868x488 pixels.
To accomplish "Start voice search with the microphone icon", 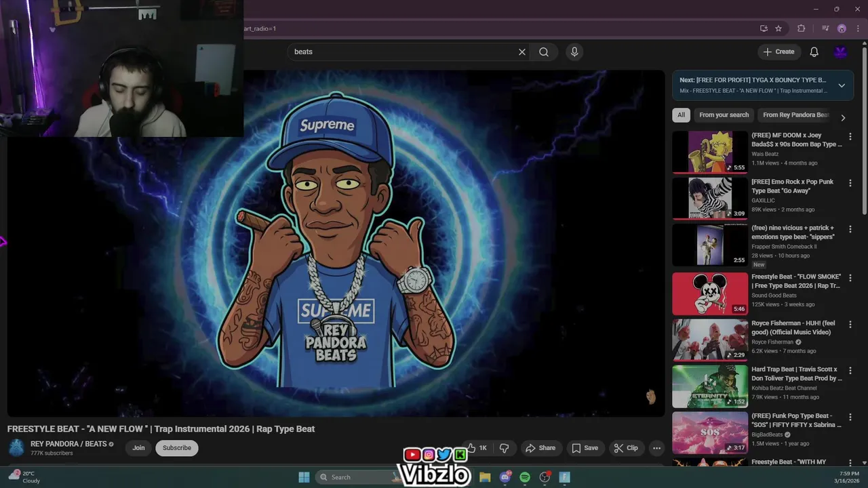I will point(574,52).
